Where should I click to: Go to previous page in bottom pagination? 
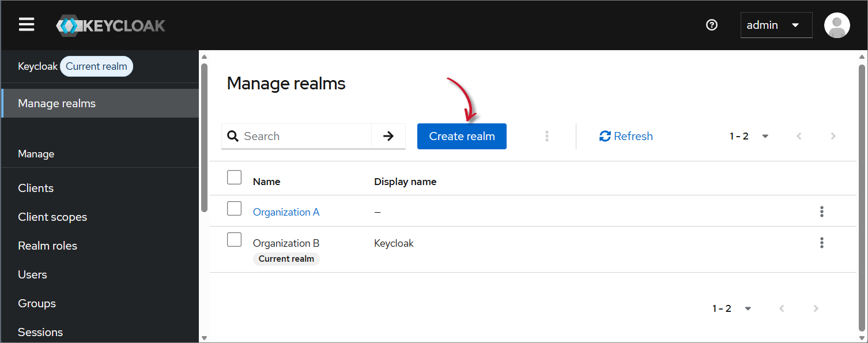point(782,308)
